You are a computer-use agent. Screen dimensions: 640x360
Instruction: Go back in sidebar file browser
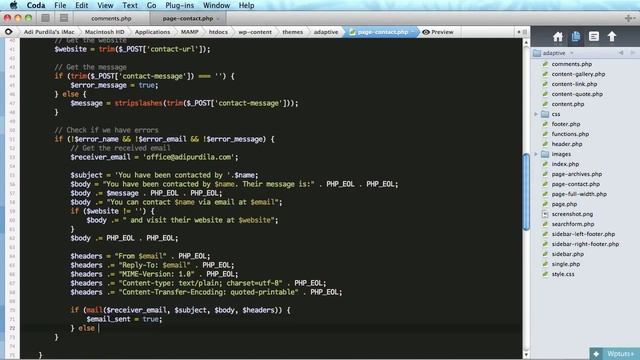[x=621, y=53]
